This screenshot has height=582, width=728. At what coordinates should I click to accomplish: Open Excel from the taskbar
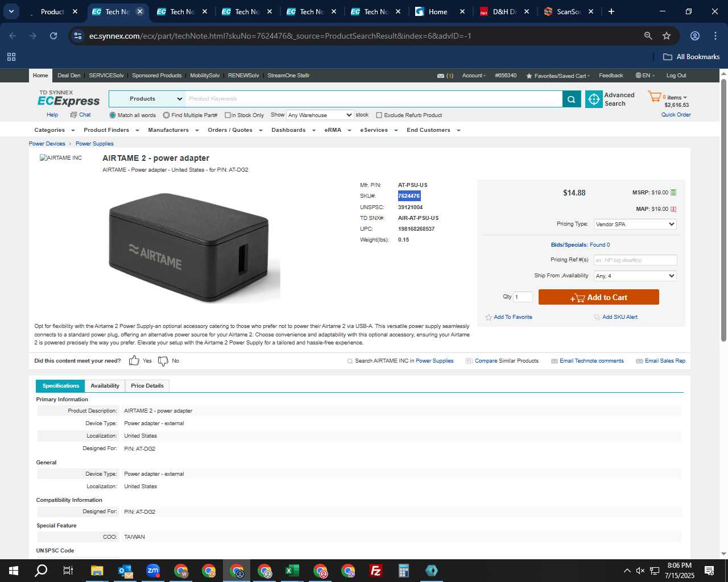[292, 571]
